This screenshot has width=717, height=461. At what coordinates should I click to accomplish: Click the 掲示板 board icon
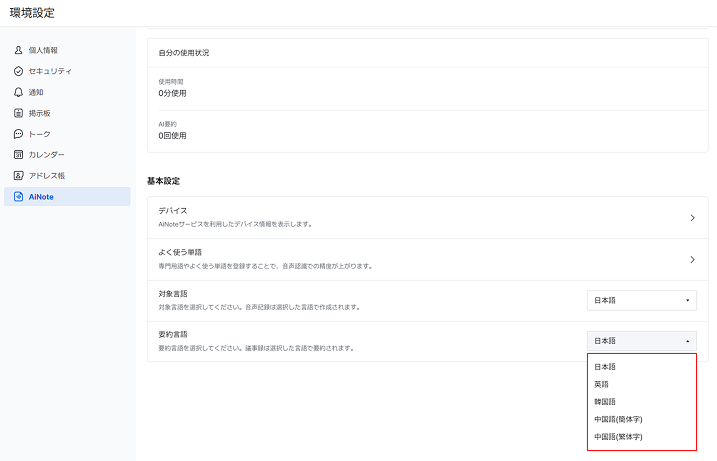pos(18,113)
